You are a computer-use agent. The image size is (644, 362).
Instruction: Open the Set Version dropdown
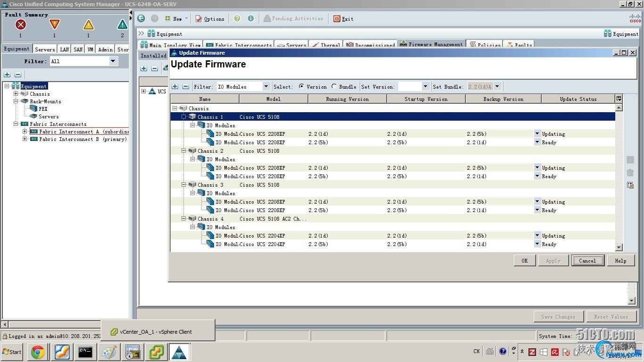pos(425,86)
